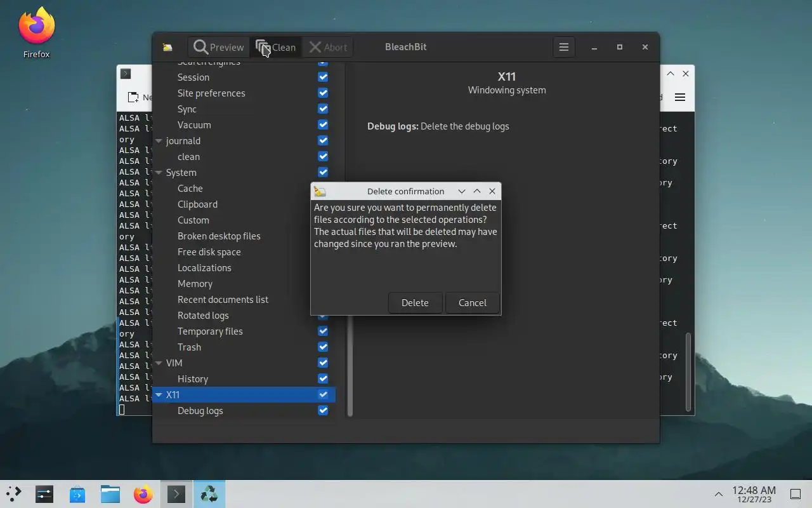Toggle the X11 group checkbox

tap(323, 394)
